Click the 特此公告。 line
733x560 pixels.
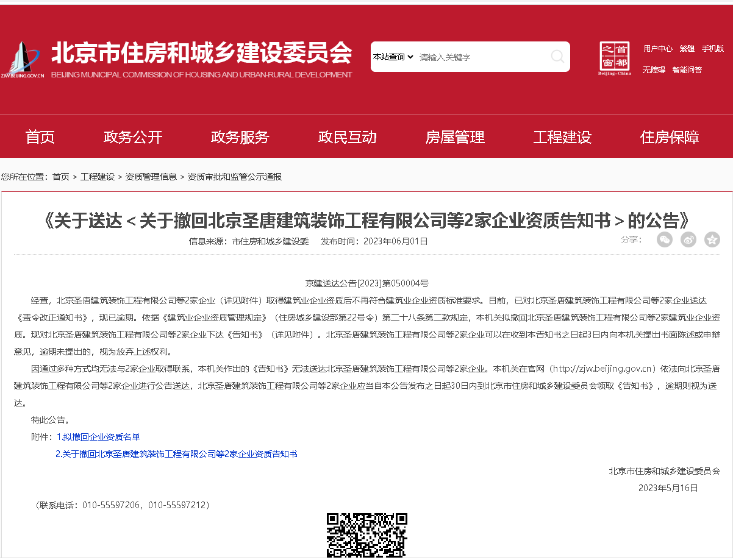pos(51,420)
